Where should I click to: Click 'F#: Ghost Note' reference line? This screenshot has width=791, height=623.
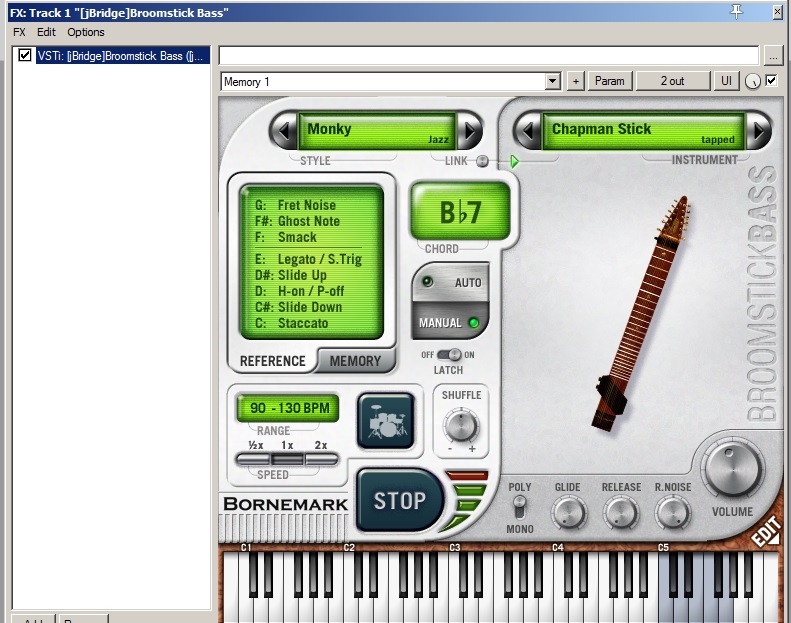click(297, 221)
